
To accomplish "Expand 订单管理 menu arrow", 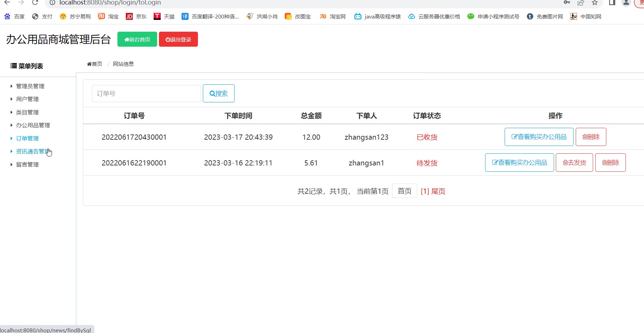I will (x=11, y=138).
